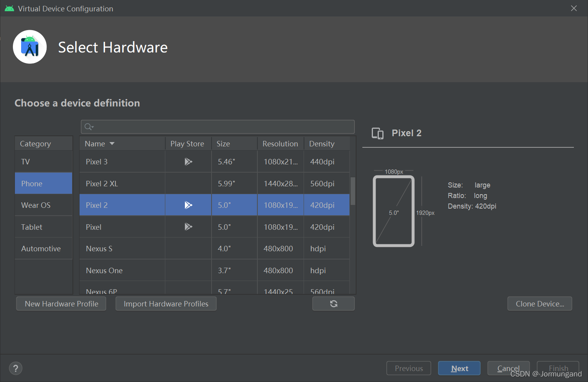Click the refresh device list button
588x382 pixels.
coord(333,304)
